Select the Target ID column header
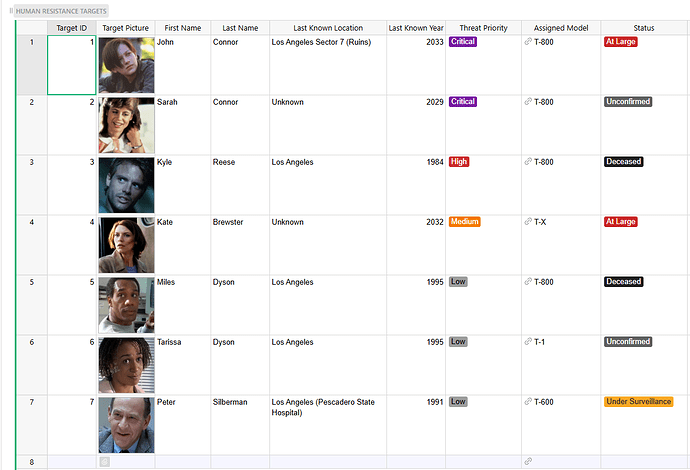 (72, 28)
